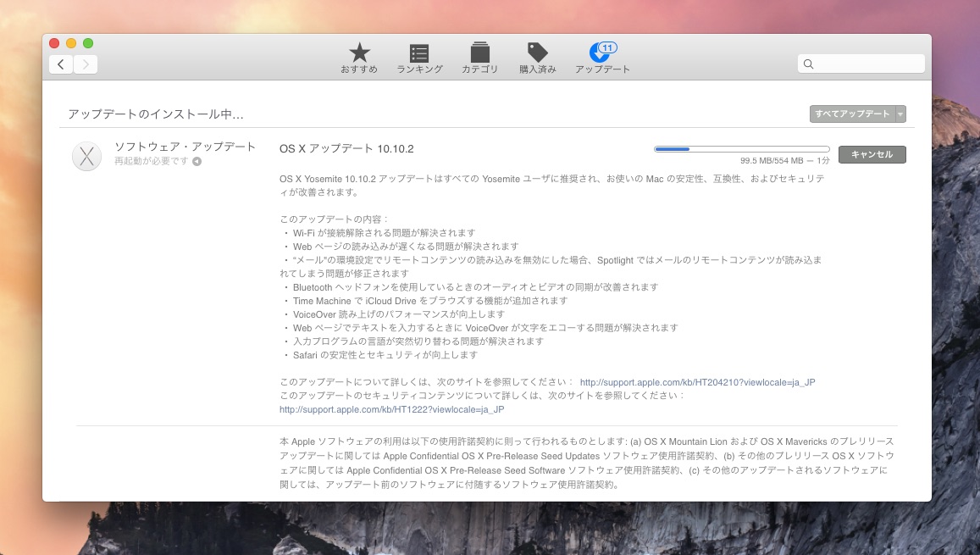The height and width of the screenshot is (555, 980).
Task: Open the ランキング (Top Charts) tab
Action: (419, 58)
